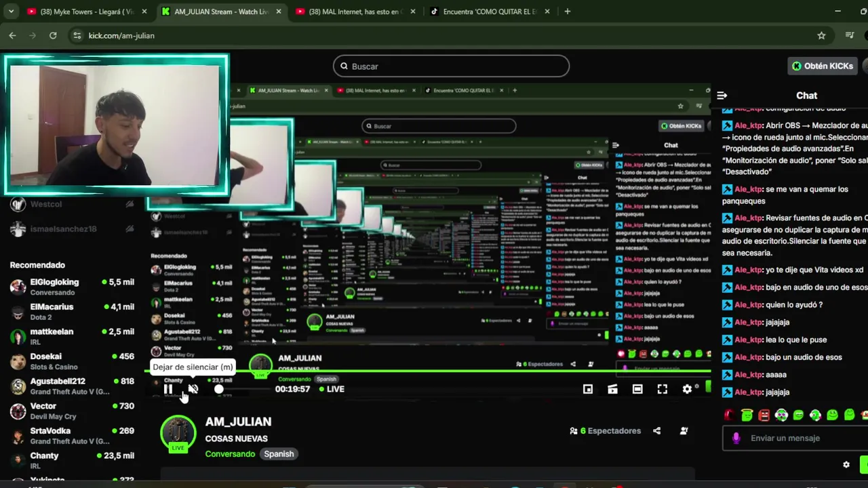Screen dimensions: 868x488
Task: Open '6 Espectadores' viewer list
Action: tap(605, 431)
